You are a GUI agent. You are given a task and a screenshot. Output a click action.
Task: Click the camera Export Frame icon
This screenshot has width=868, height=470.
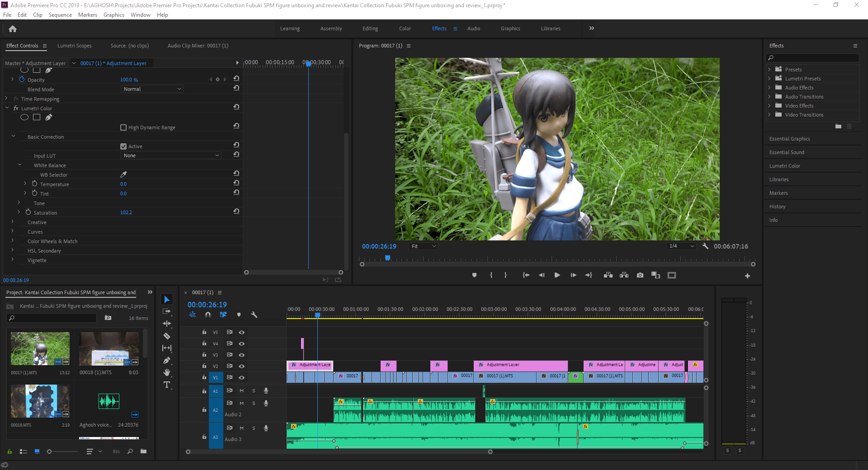click(x=640, y=275)
